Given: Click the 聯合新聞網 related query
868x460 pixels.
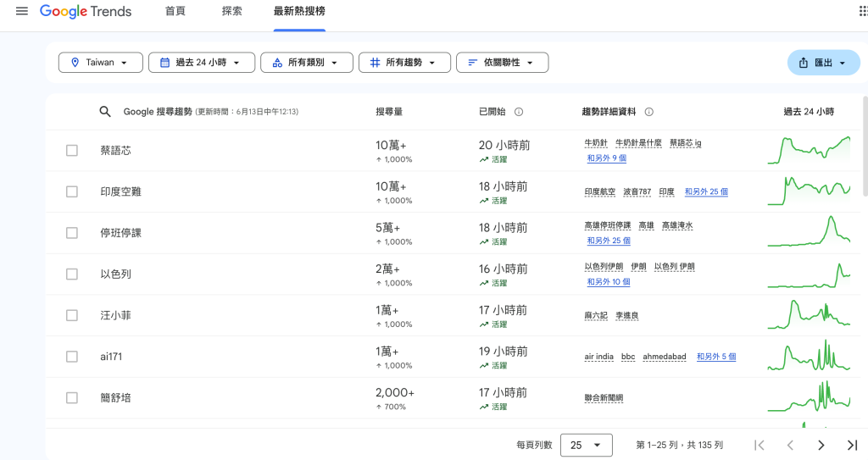Looking at the screenshot, I should pos(604,398).
